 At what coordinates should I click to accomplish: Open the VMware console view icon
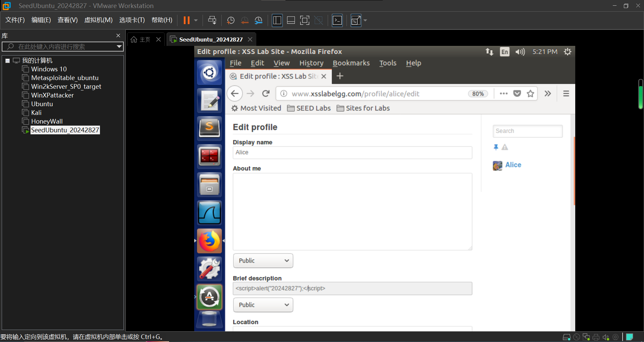(337, 20)
